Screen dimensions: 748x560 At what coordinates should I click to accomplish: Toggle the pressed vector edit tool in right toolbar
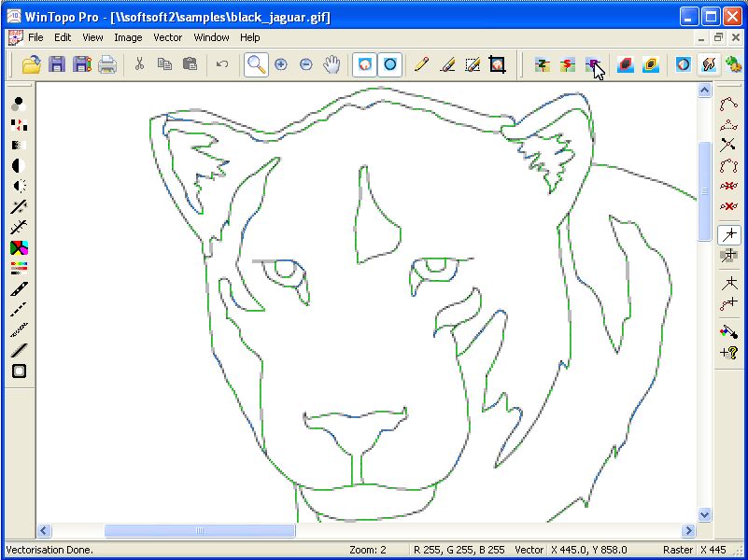(x=728, y=234)
